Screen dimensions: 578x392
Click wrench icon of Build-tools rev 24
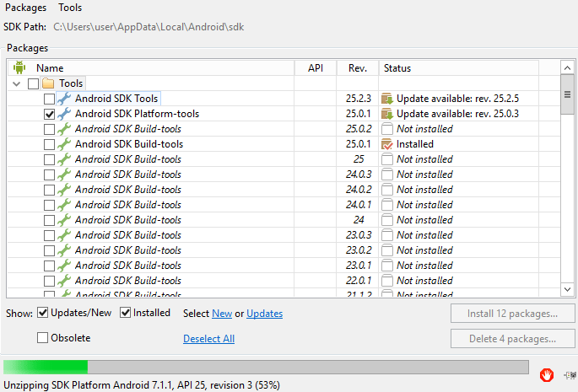[x=64, y=220]
